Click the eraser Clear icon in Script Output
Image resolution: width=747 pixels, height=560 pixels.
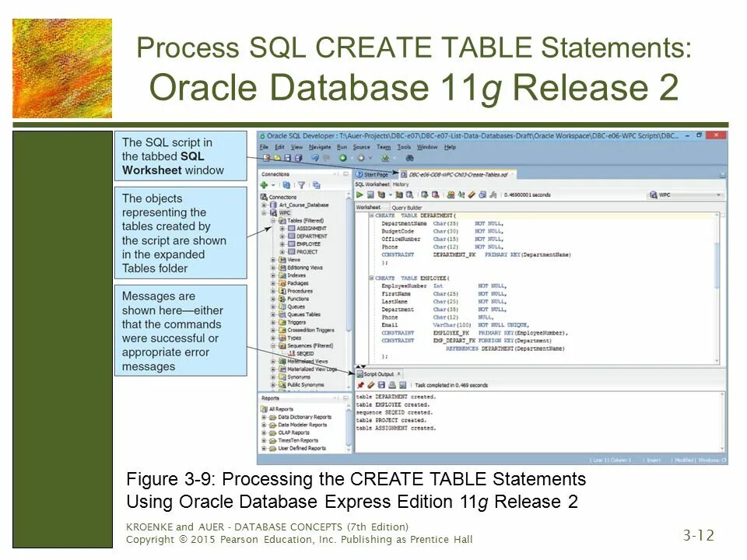coord(370,385)
